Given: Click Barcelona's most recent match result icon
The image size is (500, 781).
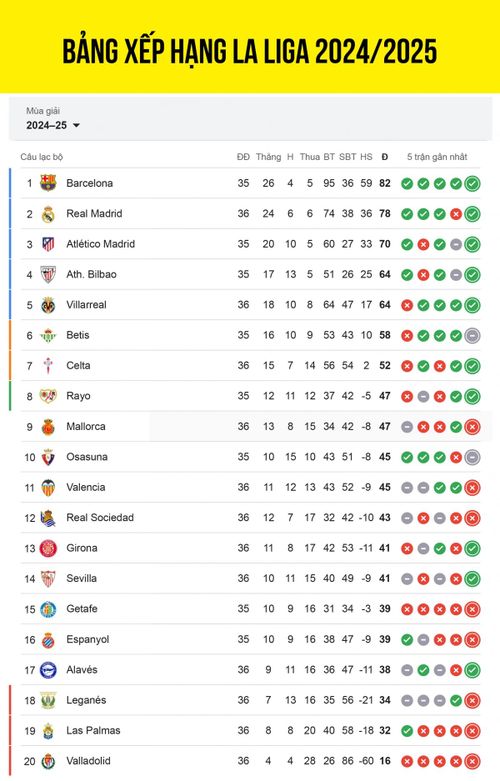Looking at the screenshot, I should 472,183.
